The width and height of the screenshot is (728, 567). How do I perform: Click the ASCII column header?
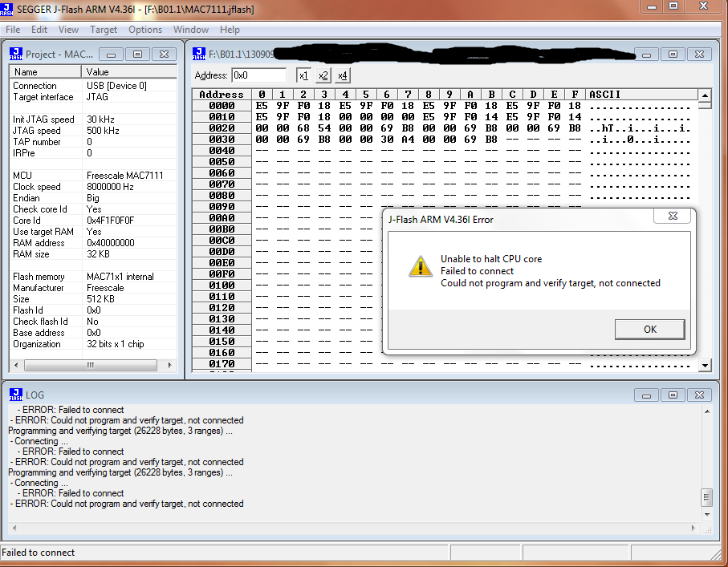pyautogui.click(x=641, y=95)
